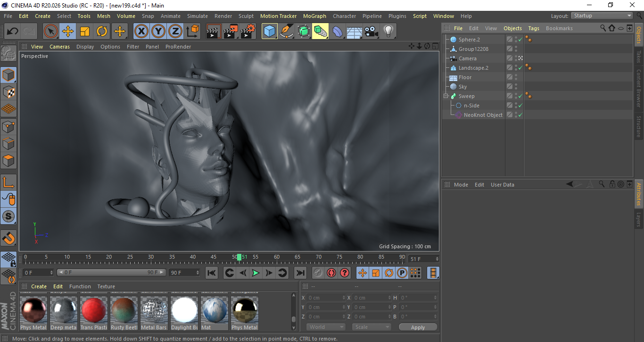
Task: Select Model mode in left toolbar
Action: click(8, 75)
